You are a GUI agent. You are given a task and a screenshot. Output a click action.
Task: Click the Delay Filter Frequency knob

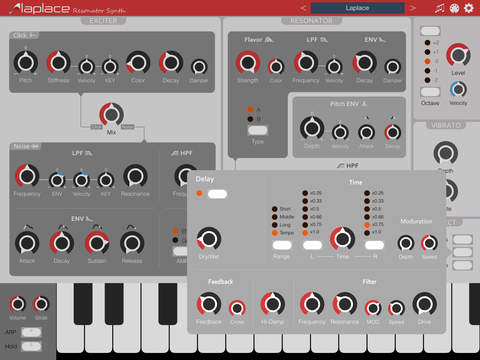[312, 304]
